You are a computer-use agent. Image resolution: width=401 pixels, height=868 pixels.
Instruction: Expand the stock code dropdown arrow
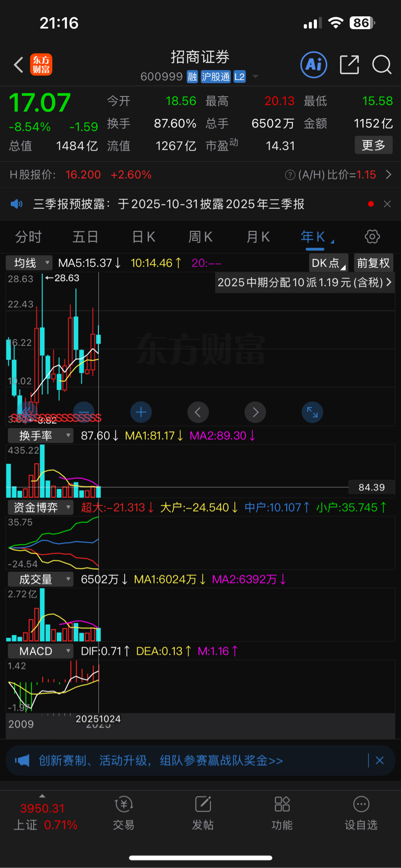coord(255,77)
